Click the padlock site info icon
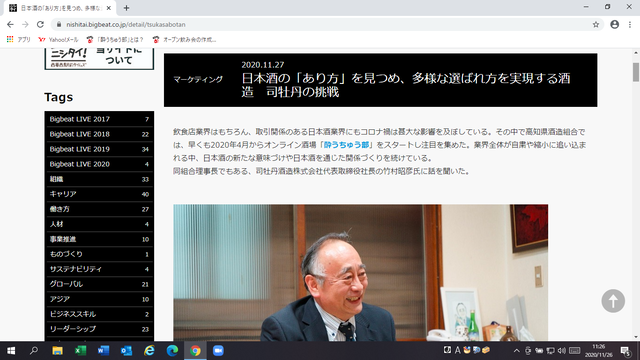This screenshot has height=360, width=640. [x=59, y=24]
